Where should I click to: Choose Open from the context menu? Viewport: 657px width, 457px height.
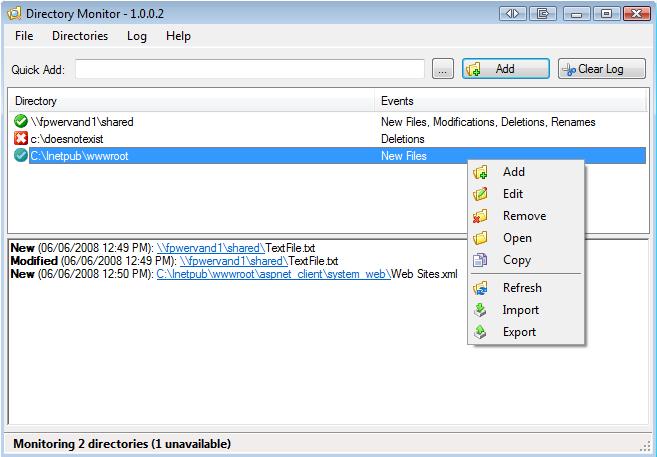[526, 238]
